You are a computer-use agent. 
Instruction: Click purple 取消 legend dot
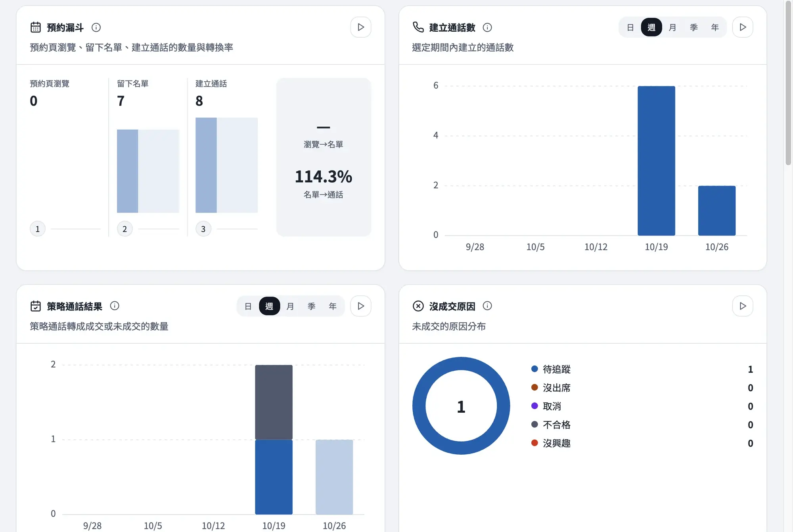534,406
